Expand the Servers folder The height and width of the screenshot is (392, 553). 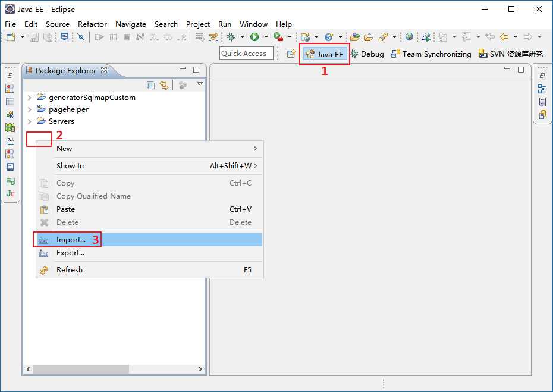(x=30, y=121)
